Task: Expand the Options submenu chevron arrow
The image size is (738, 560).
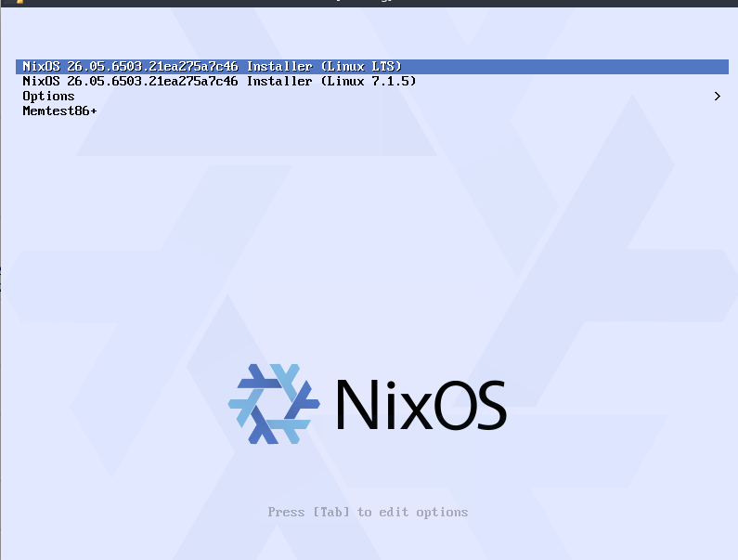Action: [717, 96]
